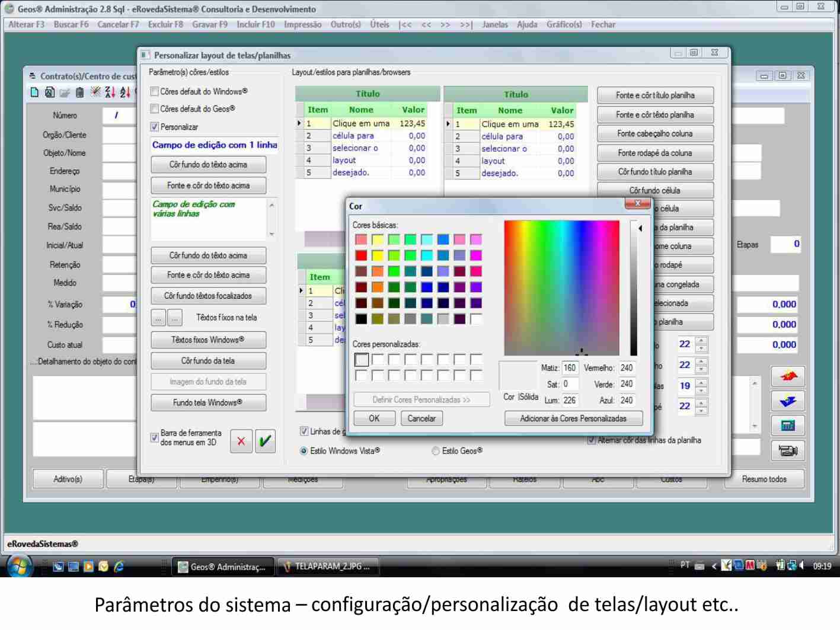This screenshot has height=630, width=840.
Task: Switch to TELAPARAM_2.JPG taskbar button
Action: coord(328,567)
